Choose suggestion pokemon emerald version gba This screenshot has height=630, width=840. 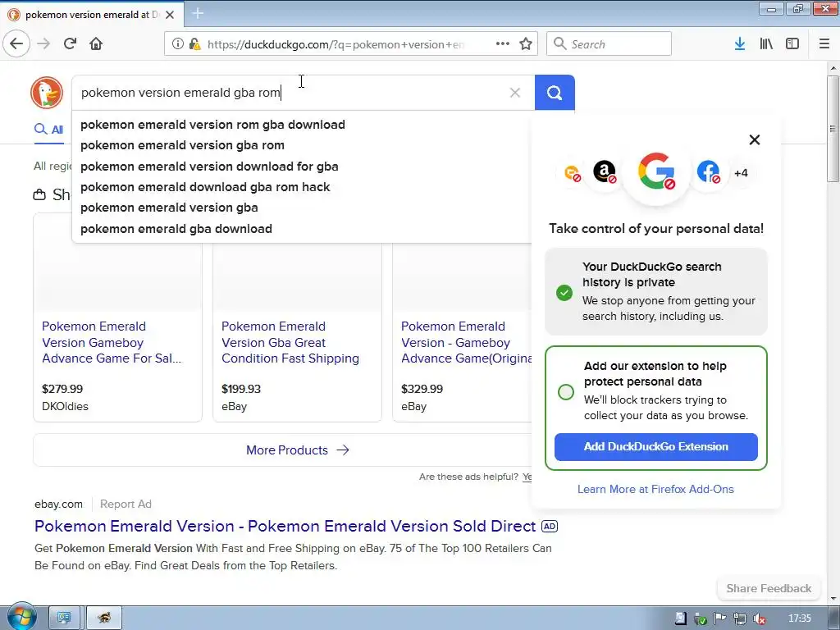pos(169,208)
